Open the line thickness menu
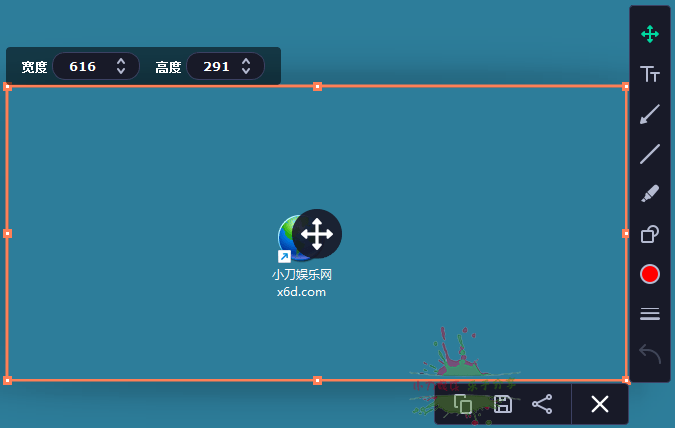 [x=649, y=314]
